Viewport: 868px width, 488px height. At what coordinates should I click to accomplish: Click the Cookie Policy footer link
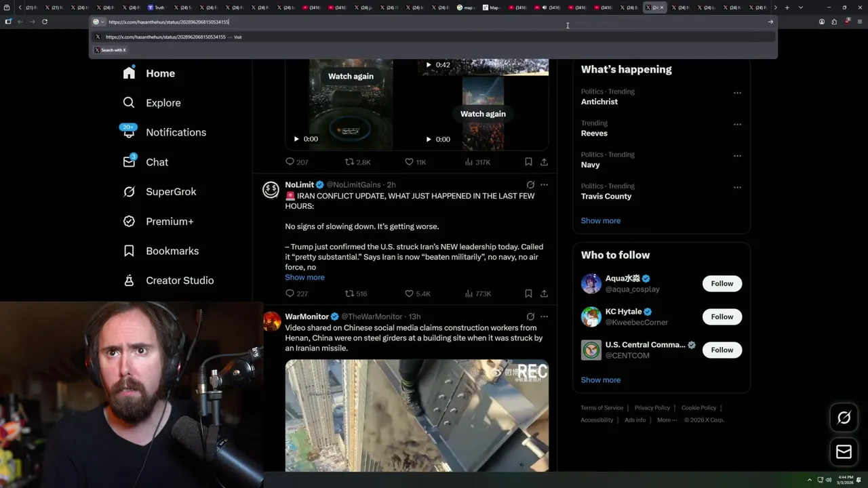pos(698,408)
